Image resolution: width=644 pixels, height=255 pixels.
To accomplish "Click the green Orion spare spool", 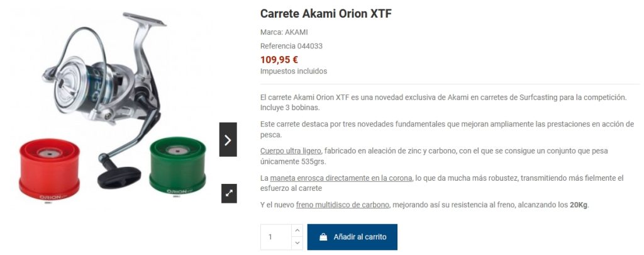I will click(x=177, y=166).
